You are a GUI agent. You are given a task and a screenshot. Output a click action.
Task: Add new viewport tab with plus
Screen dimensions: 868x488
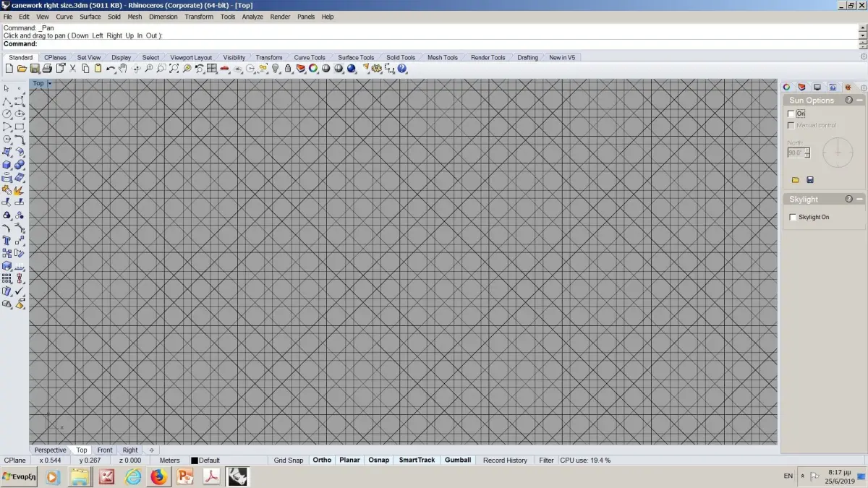[151, 450]
